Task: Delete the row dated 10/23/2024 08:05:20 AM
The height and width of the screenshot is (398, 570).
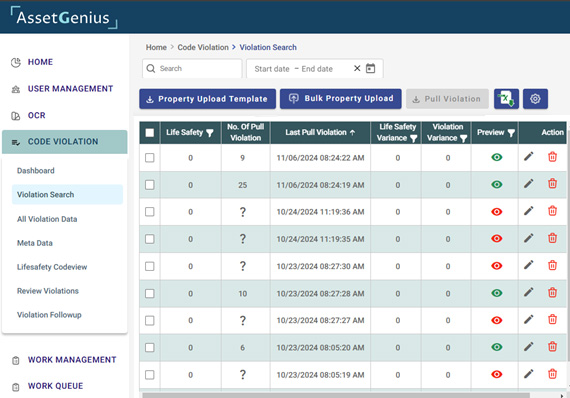Action: (x=552, y=347)
